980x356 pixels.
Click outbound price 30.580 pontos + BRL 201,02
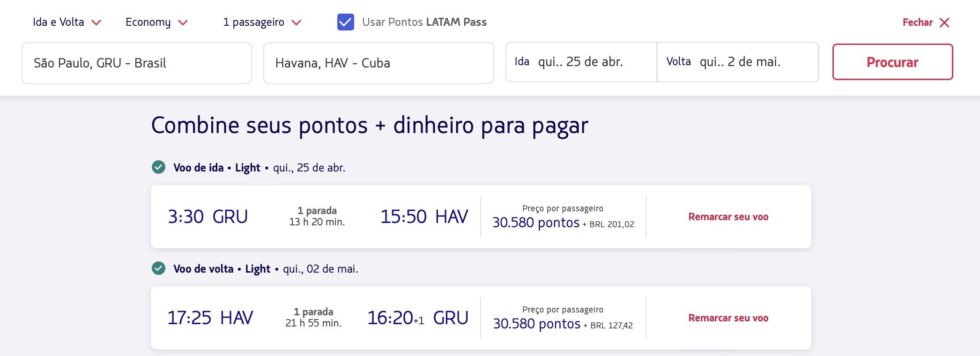[563, 222]
